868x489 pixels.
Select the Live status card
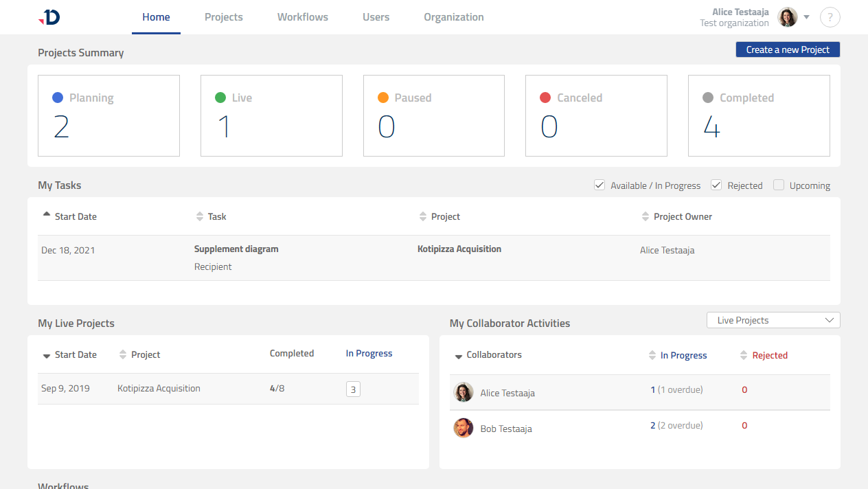point(271,115)
